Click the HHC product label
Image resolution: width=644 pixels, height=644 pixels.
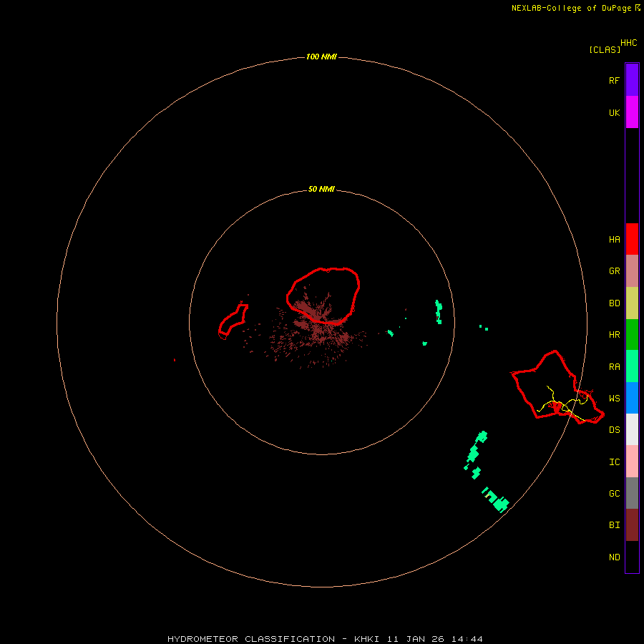click(x=629, y=43)
